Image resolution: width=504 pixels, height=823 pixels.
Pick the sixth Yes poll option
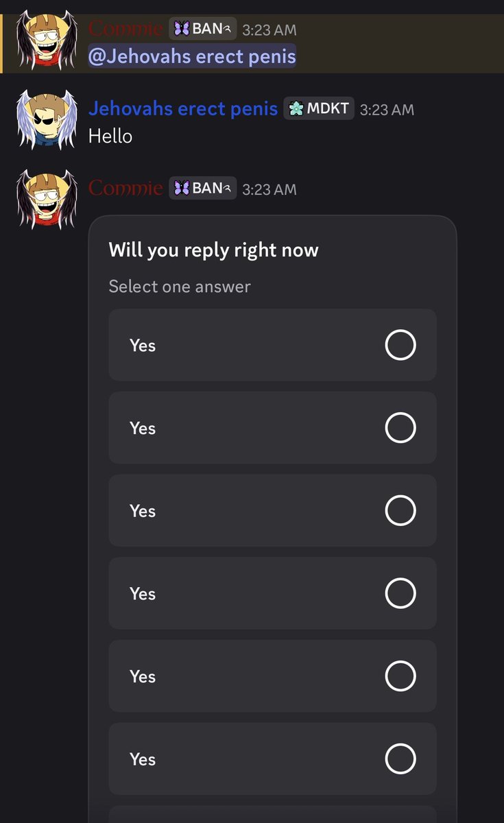(x=272, y=759)
